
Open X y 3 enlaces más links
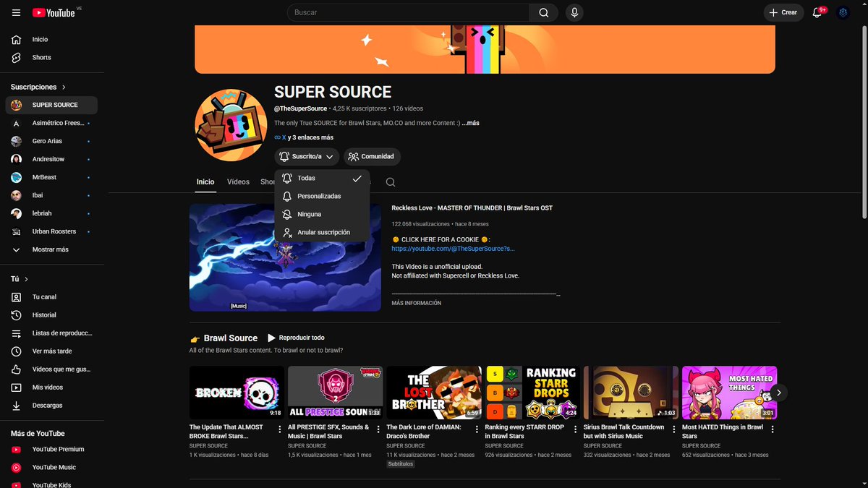304,137
